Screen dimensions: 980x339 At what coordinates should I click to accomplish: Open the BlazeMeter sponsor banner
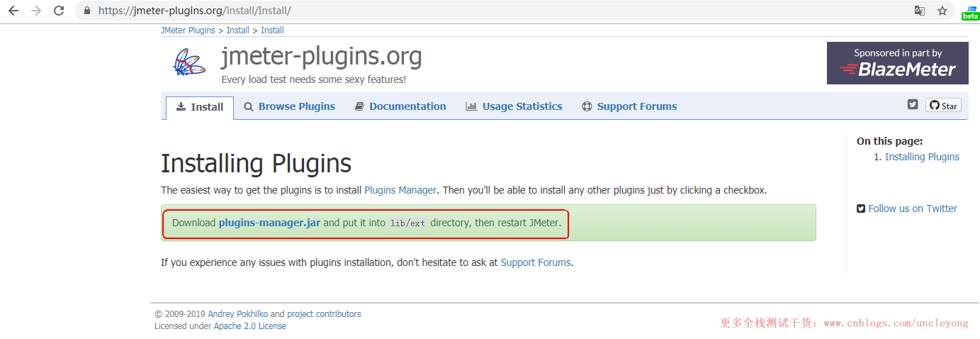[897, 63]
